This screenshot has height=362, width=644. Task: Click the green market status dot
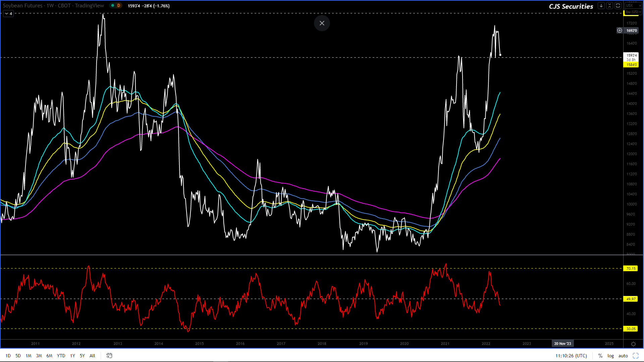pos(113,5)
